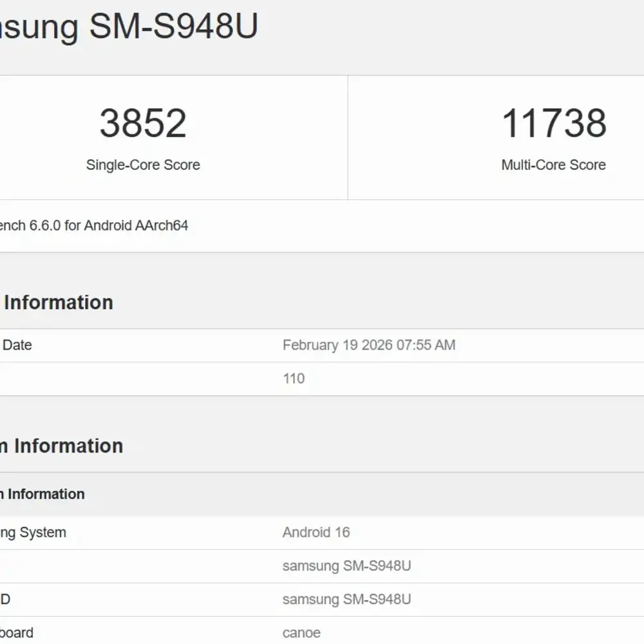Click the Samsung SM-S948U page title
The image size is (644, 644).
pos(129,27)
